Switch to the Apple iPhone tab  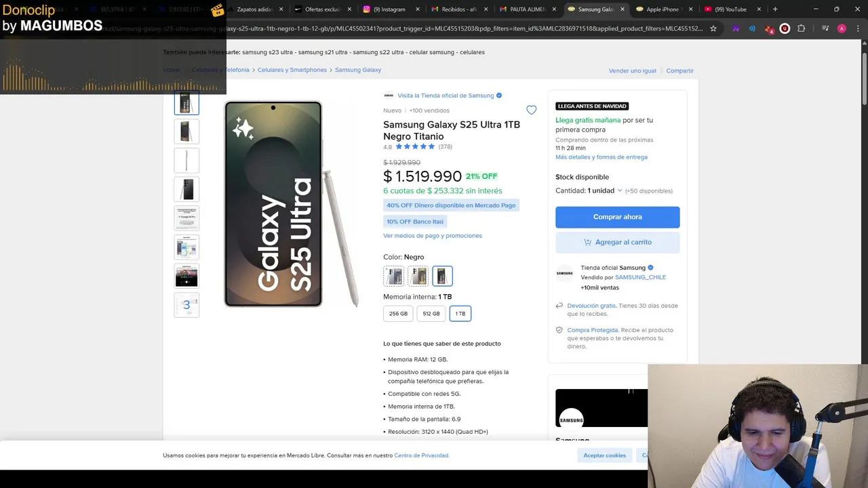(x=661, y=9)
